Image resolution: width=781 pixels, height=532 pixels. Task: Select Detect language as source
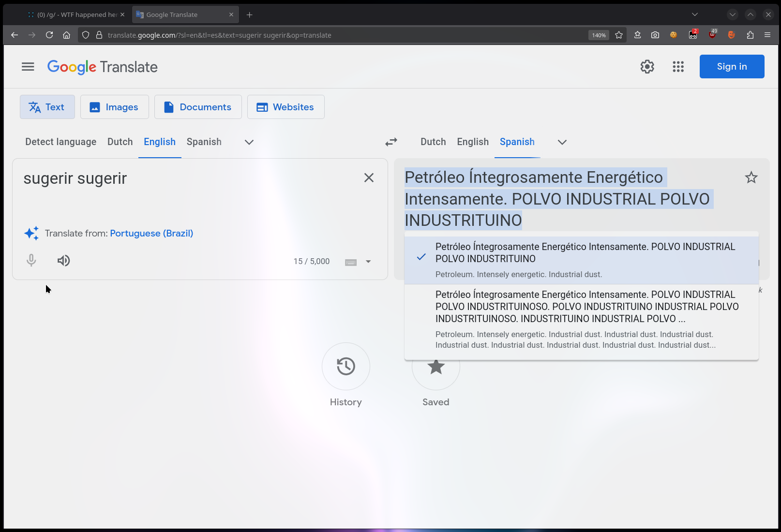[61, 142]
